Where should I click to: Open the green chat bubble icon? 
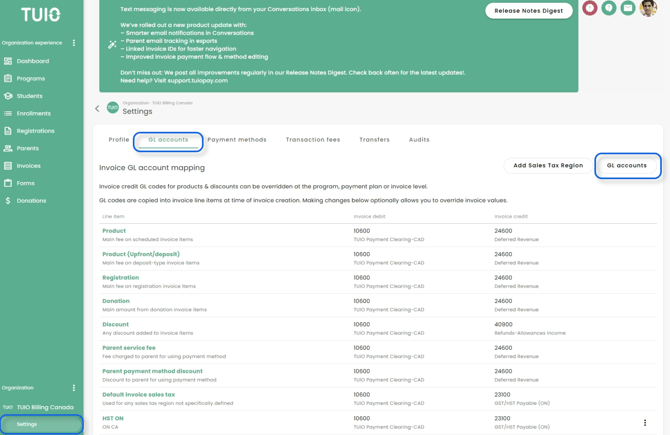[609, 8]
